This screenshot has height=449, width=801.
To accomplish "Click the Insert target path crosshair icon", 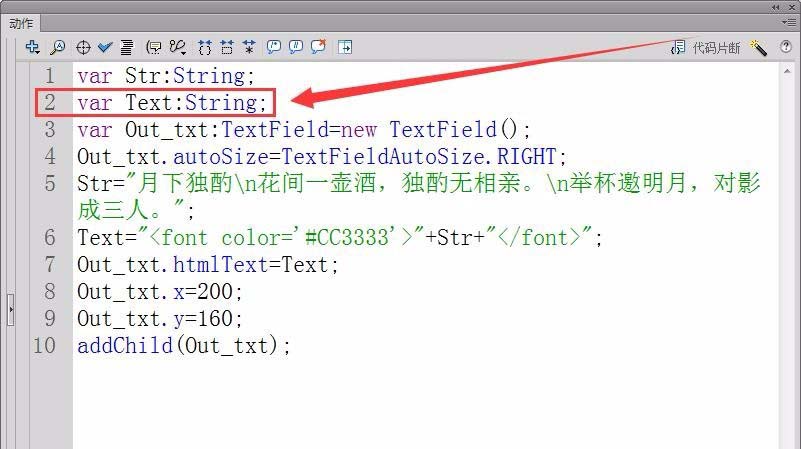I will 83,48.
